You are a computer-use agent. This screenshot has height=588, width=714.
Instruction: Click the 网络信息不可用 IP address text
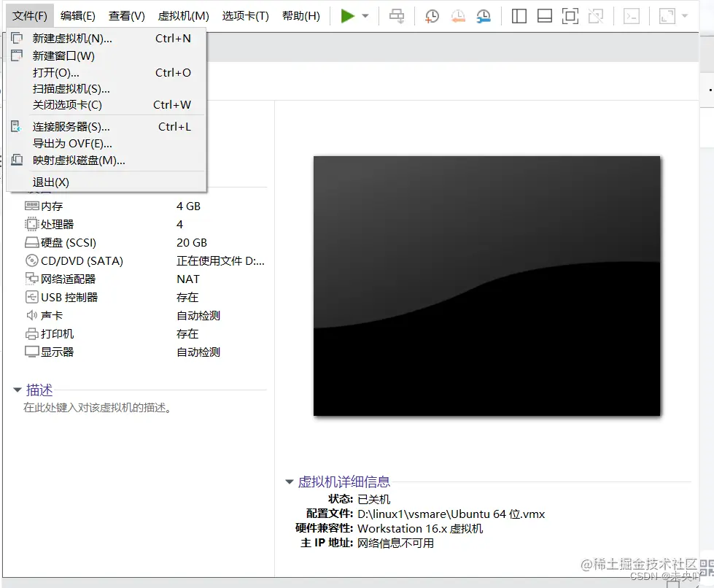396,543
